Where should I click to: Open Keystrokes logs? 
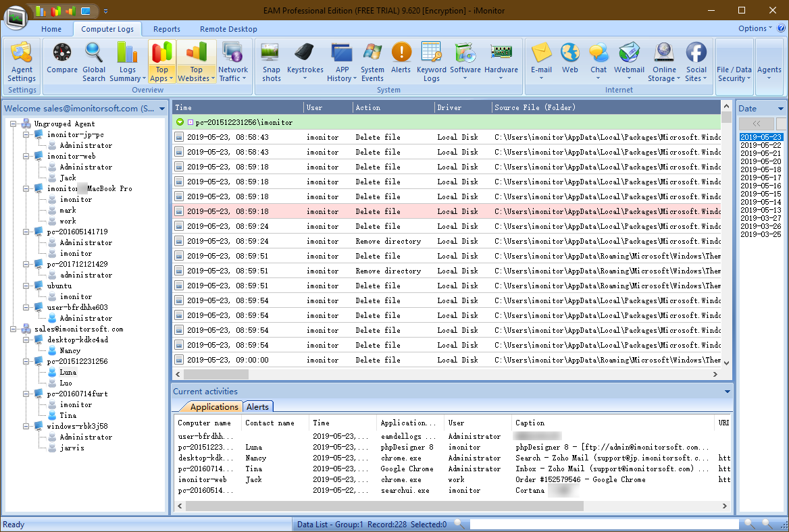tap(305, 62)
